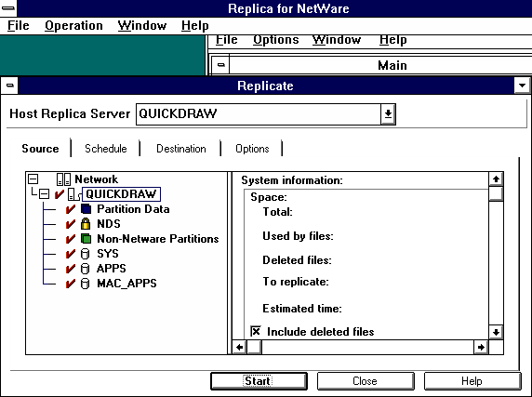Open the Replica for NetWare control menu box
This screenshot has height=397, width=532.
(8, 8)
